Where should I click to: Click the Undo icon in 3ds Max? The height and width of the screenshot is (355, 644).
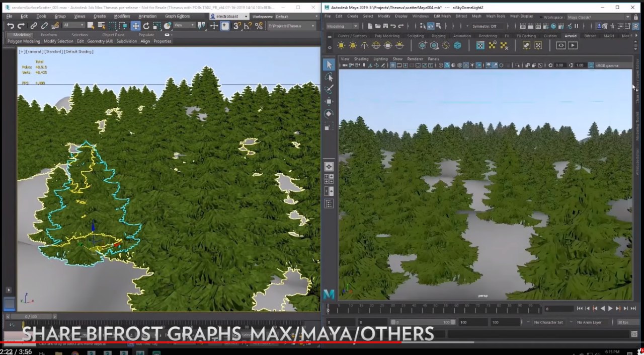click(x=11, y=26)
